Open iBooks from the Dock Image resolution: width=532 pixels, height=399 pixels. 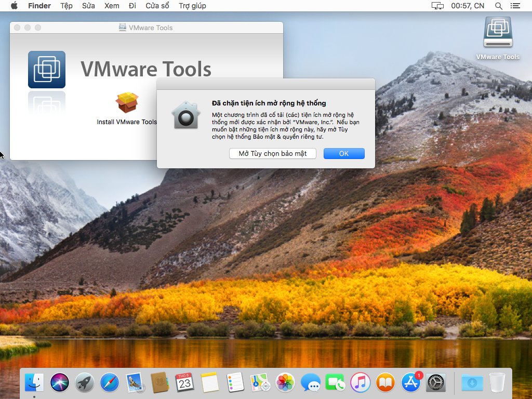click(x=385, y=382)
